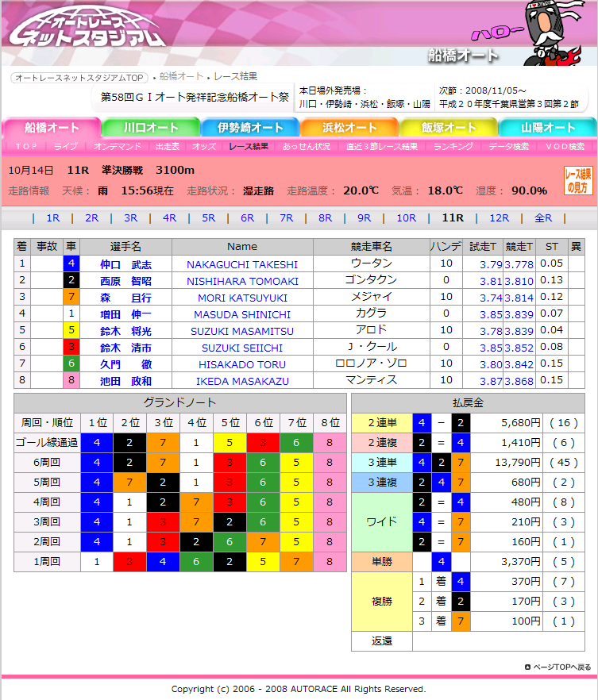Go to race 1R results
Viewport: 598px width, 700px height.
[53, 217]
